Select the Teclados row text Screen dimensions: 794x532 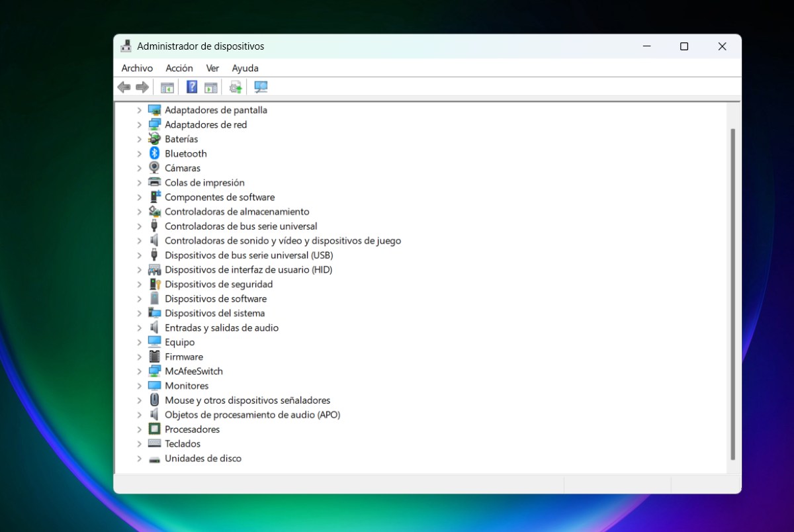183,444
